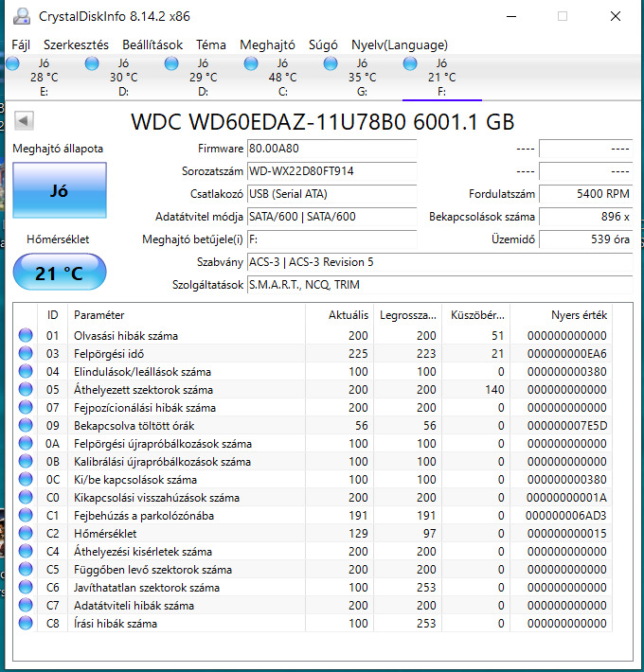Image resolution: width=644 pixels, height=672 pixels.
Task: Click the Aktuális column header
Action: (339, 315)
